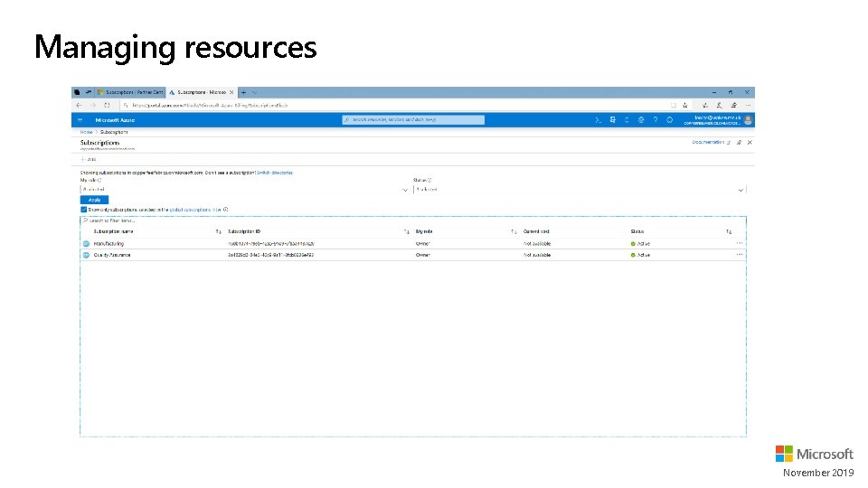The height and width of the screenshot is (488, 868).
Task: Focus the Azure resource search box
Action: tap(413, 119)
